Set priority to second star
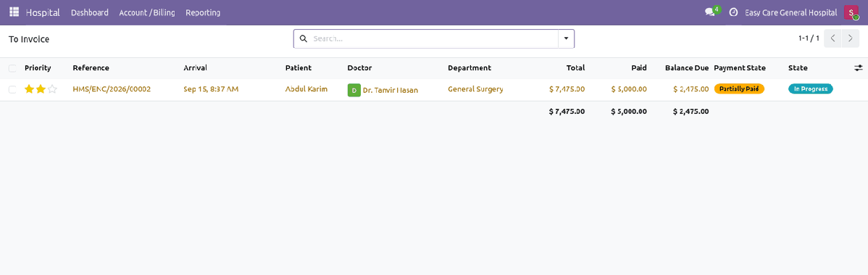This screenshot has width=868, height=275. [41, 89]
